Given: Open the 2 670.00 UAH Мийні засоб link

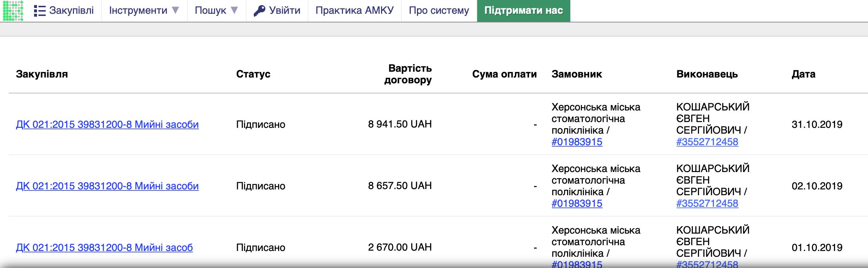Looking at the screenshot, I should [104, 248].
